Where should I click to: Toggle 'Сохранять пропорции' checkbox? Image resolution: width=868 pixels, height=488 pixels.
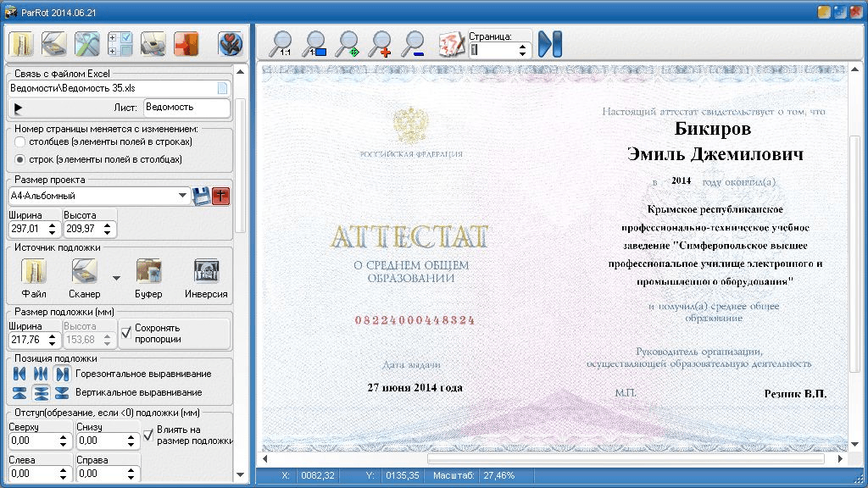point(127,332)
